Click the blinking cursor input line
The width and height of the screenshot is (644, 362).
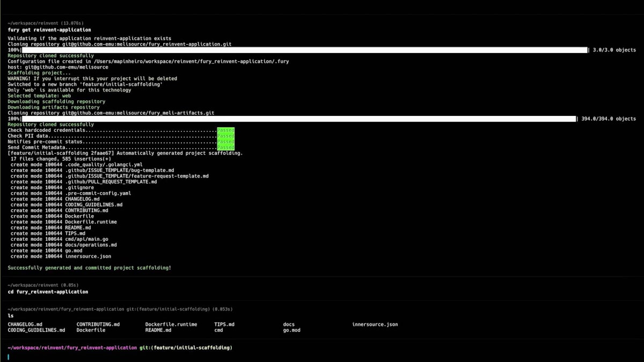9,357
